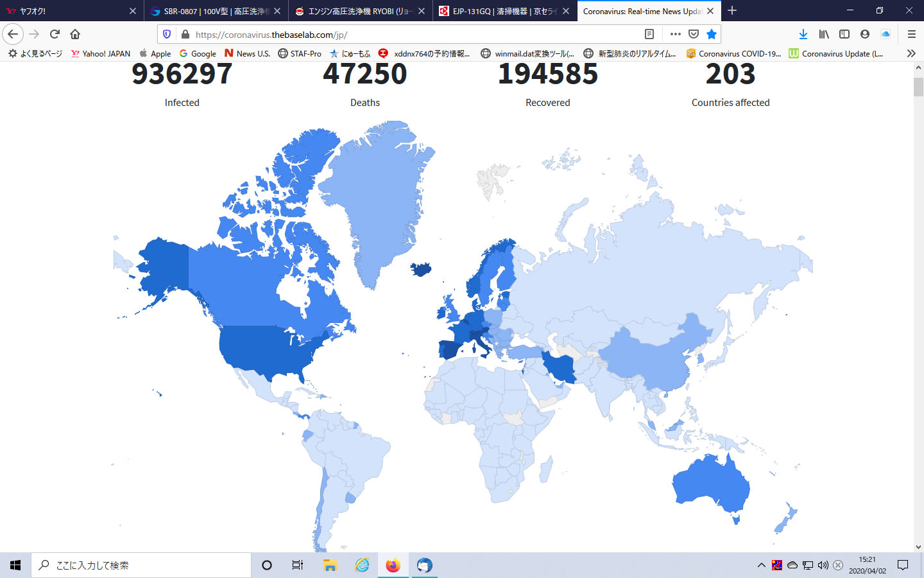The width and height of the screenshot is (924, 578).
Task: Open the Firefox hamburger menu
Action: click(911, 34)
